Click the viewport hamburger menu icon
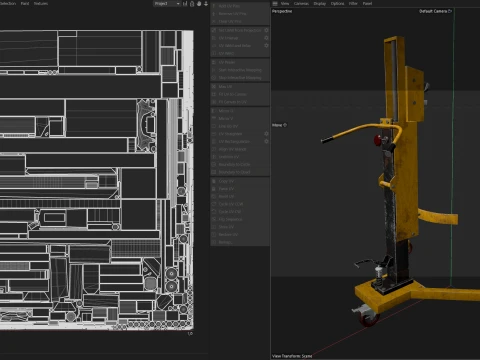The image size is (480, 360). coord(275,3)
